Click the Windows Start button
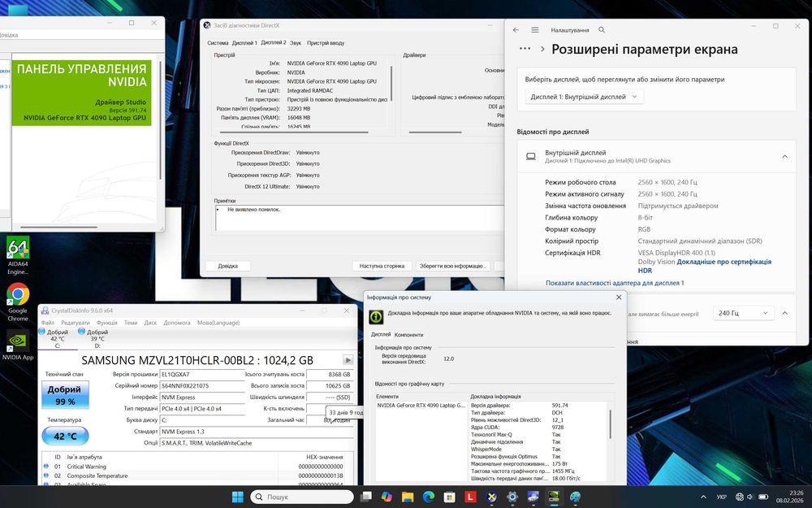This screenshot has height=508, width=812. click(238, 497)
